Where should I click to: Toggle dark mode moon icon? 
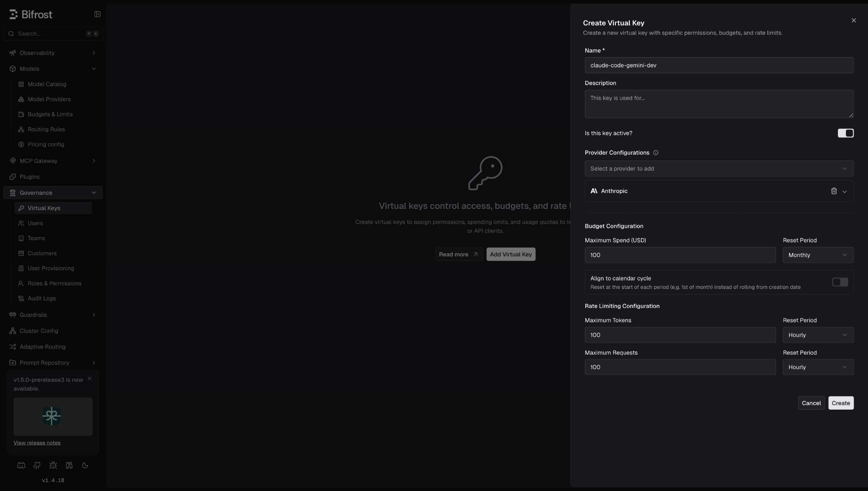[85, 465]
